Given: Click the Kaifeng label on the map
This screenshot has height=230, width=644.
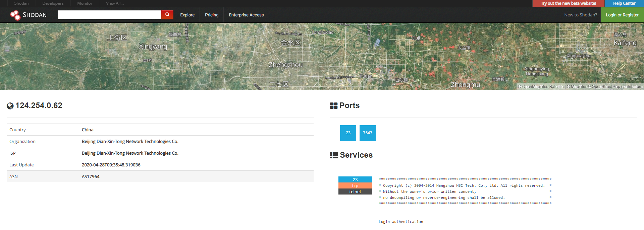Looking at the screenshot, I should (x=625, y=43).
